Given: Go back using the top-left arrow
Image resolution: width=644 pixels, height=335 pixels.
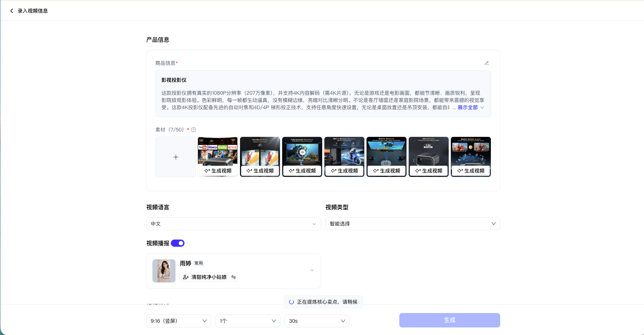Looking at the screenshot, I should (12, 11).
